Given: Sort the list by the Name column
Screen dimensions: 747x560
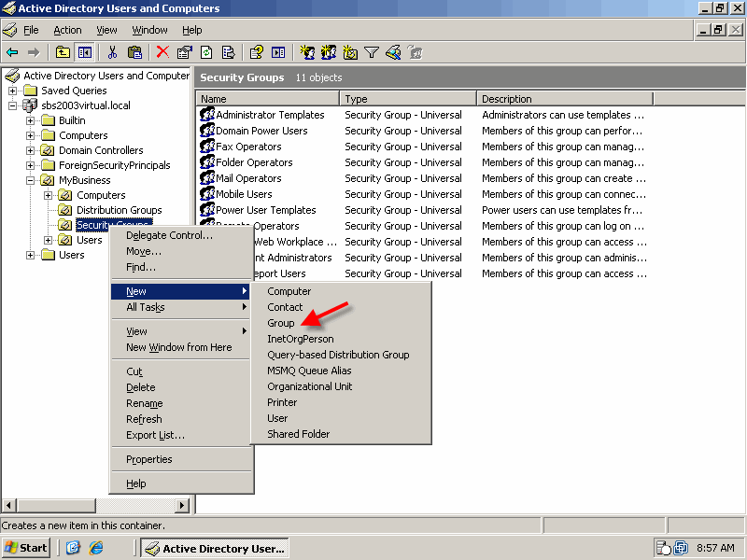Looking at the screenshot, I should (x=268, y=99).
